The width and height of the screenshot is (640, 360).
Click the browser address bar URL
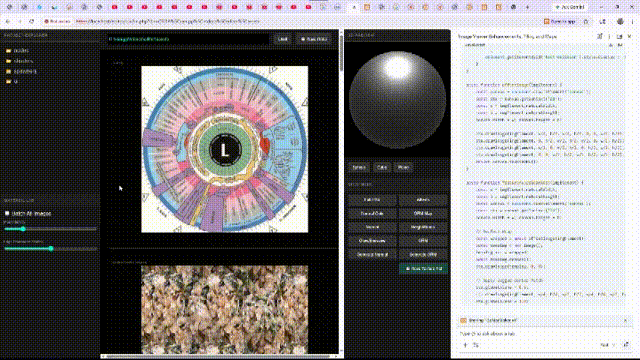coord(167,21)
